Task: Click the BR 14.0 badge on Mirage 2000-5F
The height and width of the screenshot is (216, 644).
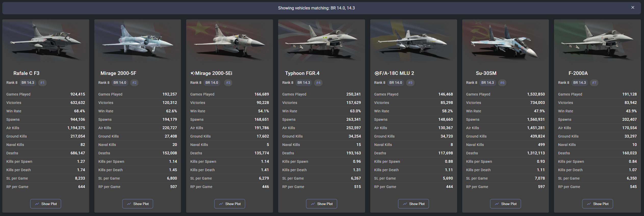Action: coord(120,83)
